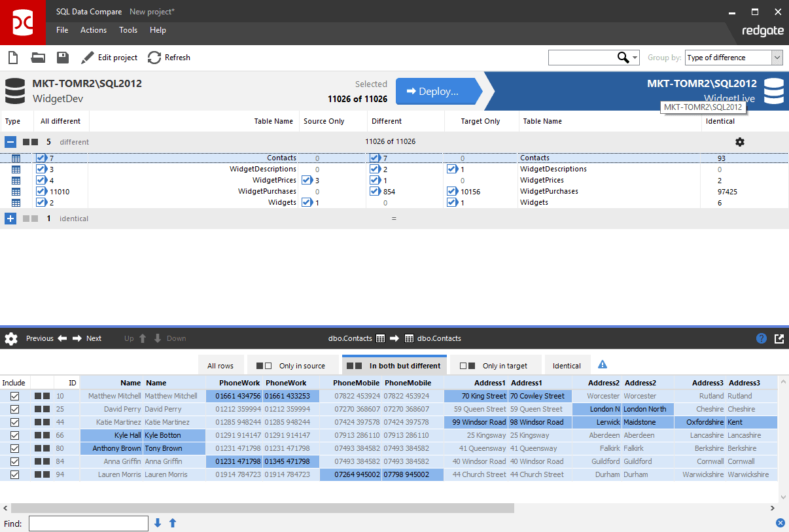Screen dimensions: 789x532
Task: Pop out the data differences panel
Action: [x=779, y=338]
